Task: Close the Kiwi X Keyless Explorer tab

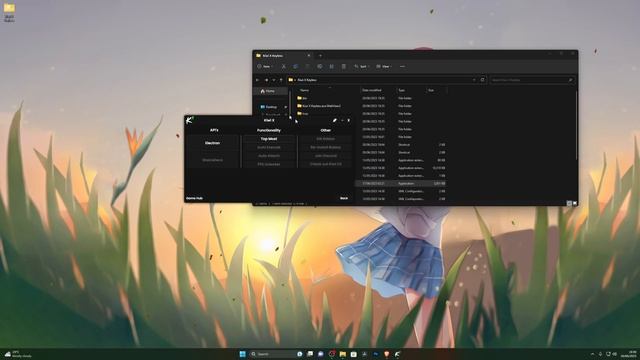Action: point(309,56)
